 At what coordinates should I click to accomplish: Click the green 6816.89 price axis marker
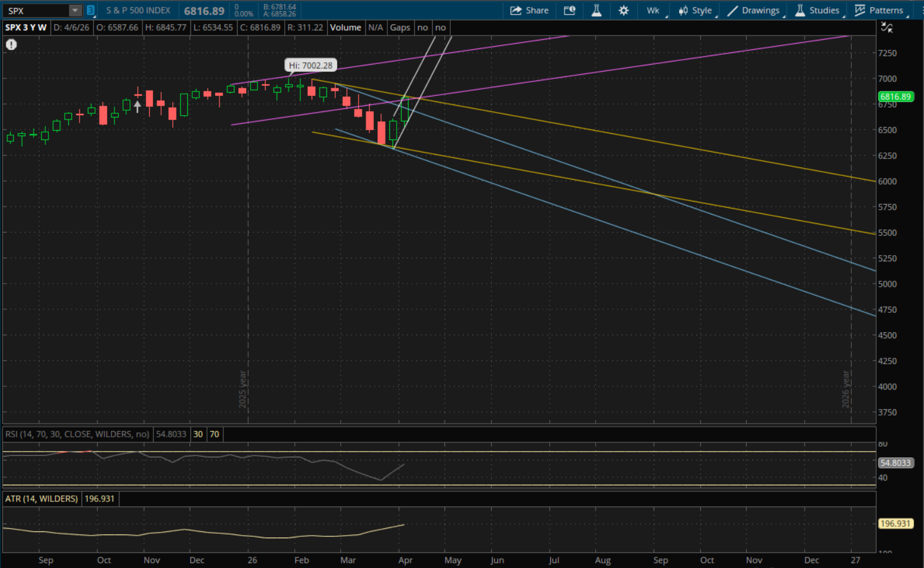(x=895, y=96)
